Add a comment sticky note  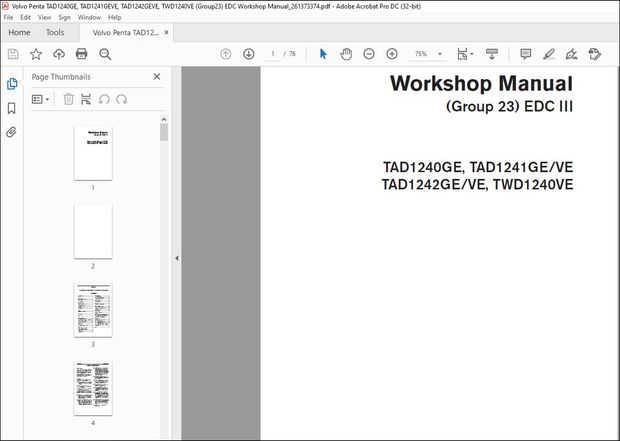[x=525, y=54]
